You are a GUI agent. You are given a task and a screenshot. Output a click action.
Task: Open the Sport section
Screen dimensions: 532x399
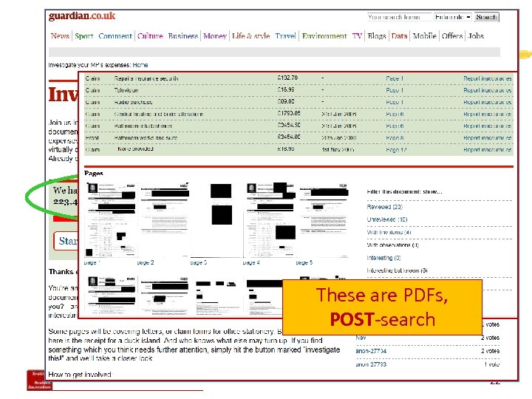coord(83,36)
